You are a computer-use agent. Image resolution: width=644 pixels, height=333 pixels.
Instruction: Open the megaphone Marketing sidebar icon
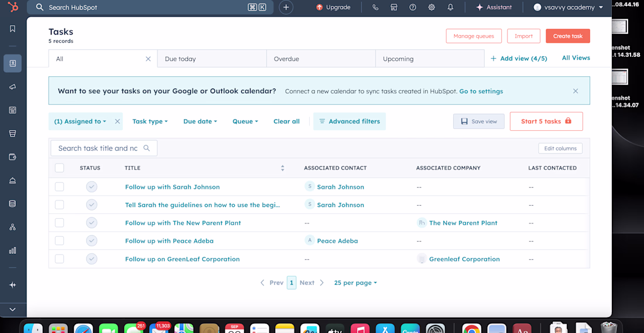click(12, 87)
